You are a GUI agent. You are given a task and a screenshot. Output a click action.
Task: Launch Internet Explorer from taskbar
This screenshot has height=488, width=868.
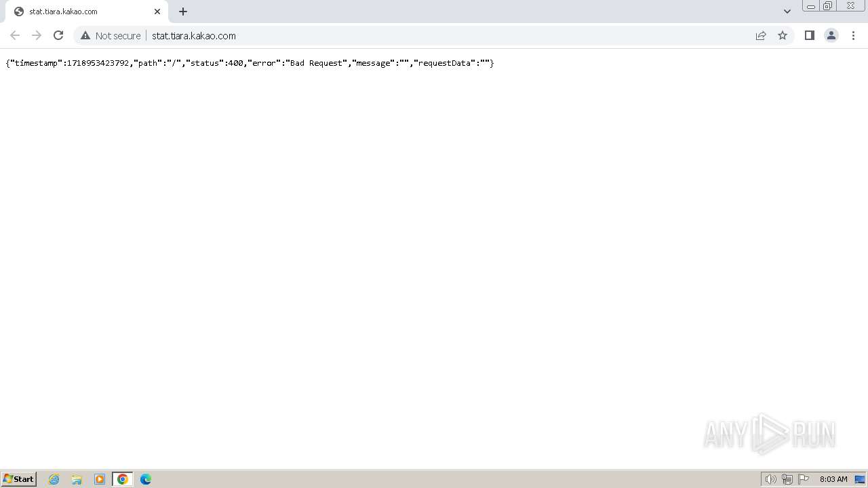click(54, 479)
